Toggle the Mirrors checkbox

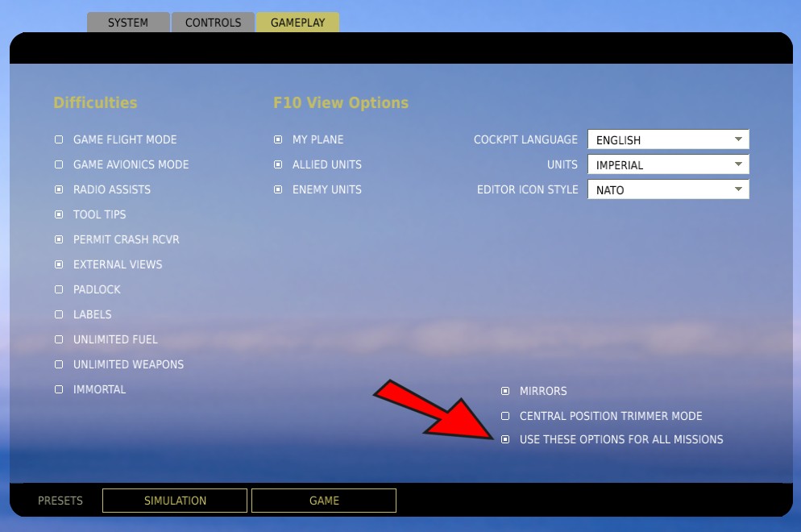pos(506,392)
